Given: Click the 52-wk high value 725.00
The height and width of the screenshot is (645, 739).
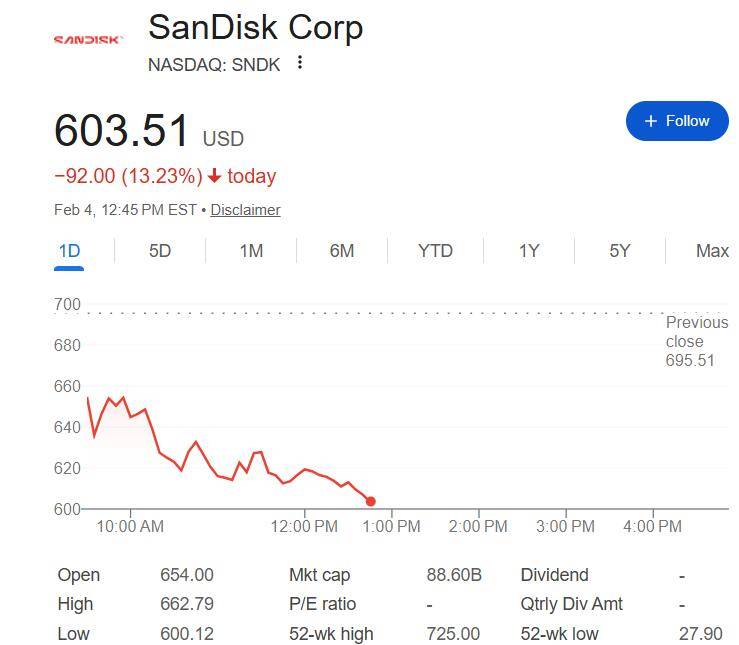Looking at the screenshot, I should coord(453,634).
